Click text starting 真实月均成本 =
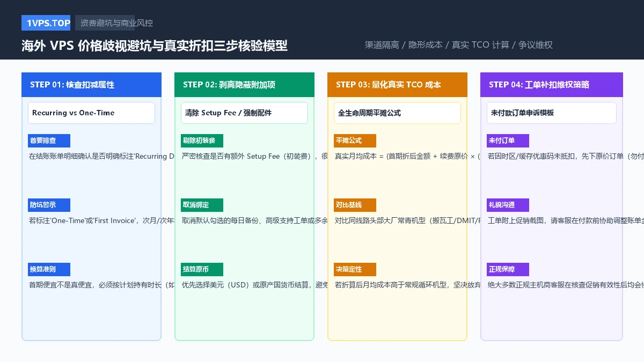This screenshot has width=644, height=362. 407,157
